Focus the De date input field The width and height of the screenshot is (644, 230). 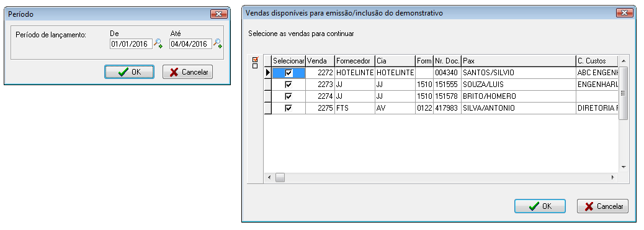131,44
